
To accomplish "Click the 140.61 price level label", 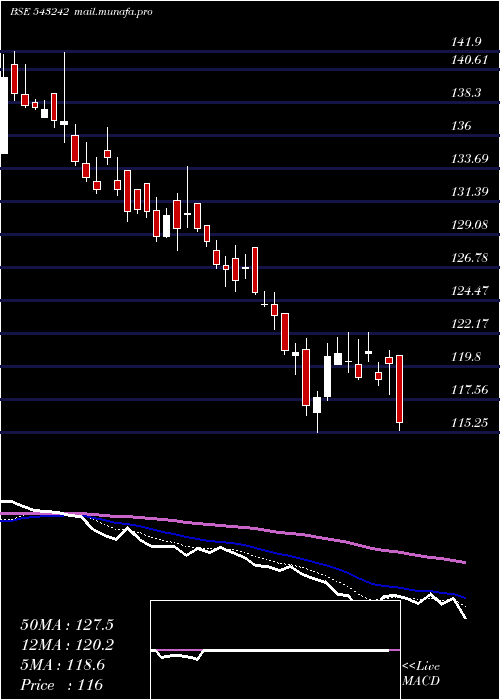I will [470, 60].
